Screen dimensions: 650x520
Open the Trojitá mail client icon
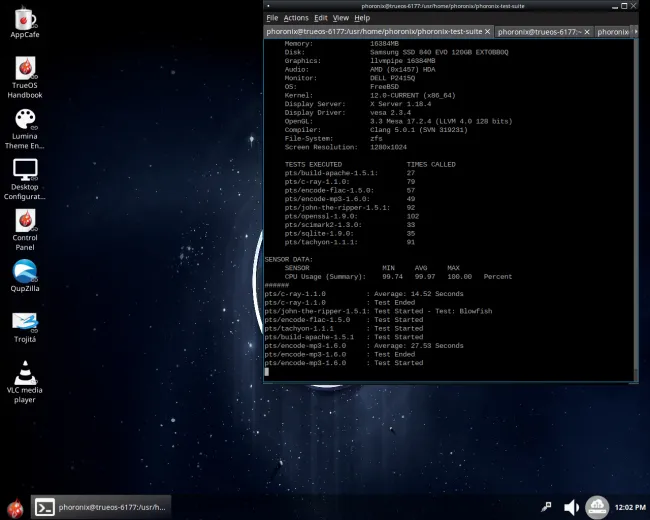pyautogui.click(x=25, y=327)
